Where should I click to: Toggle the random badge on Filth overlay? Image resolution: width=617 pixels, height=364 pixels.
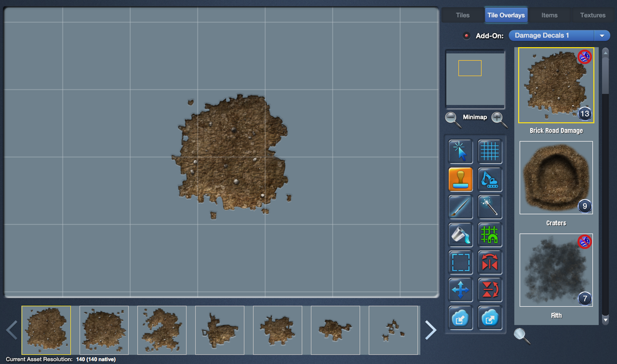click(x=584, y=242)
